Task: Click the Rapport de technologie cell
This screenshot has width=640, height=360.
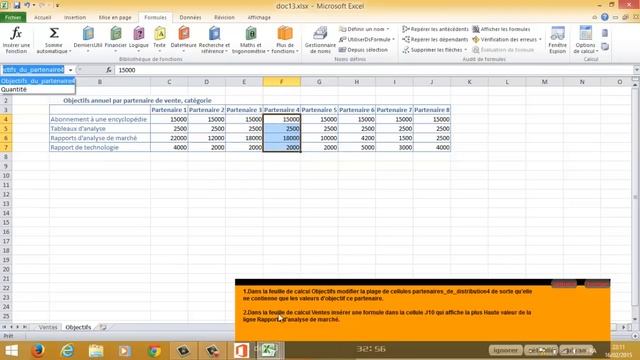Action: coord(100,147)
